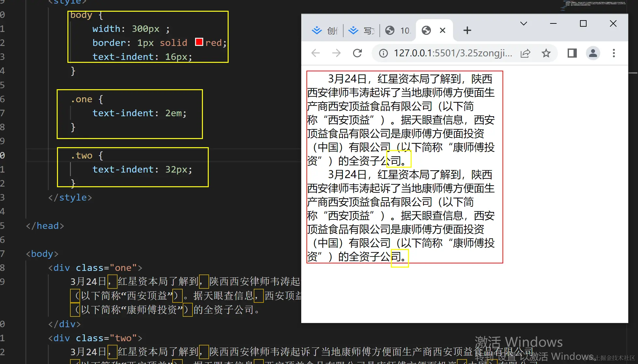
Task: Open the Chrome three-dot menu
Action: pos(614,53)
